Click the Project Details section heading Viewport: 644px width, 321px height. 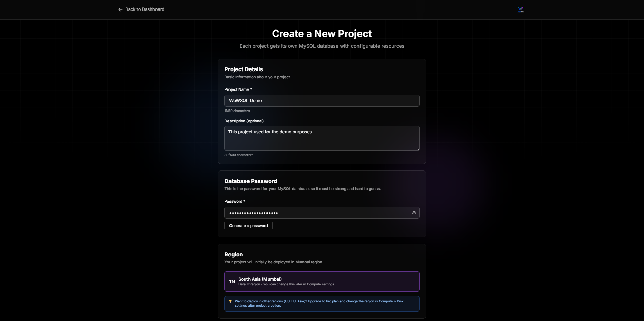click(x=243, y=69)
